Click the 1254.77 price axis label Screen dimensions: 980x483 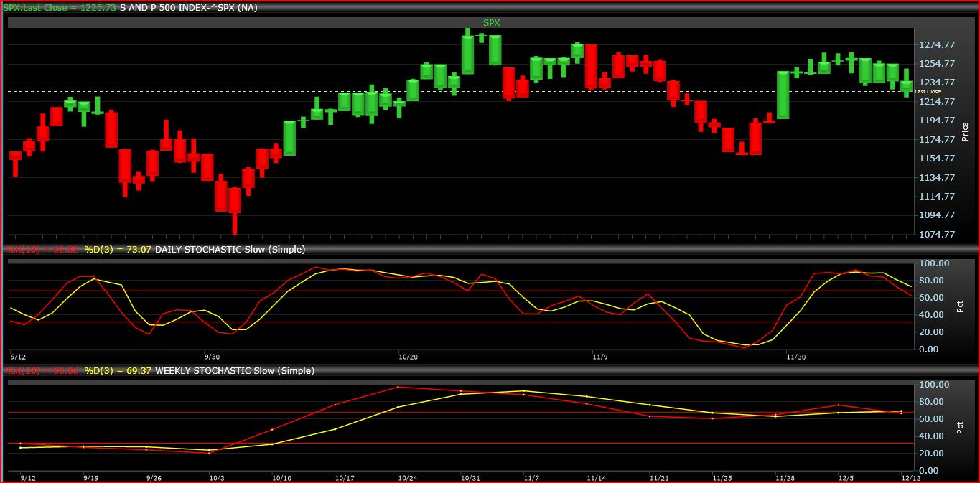tap(936, 63)
